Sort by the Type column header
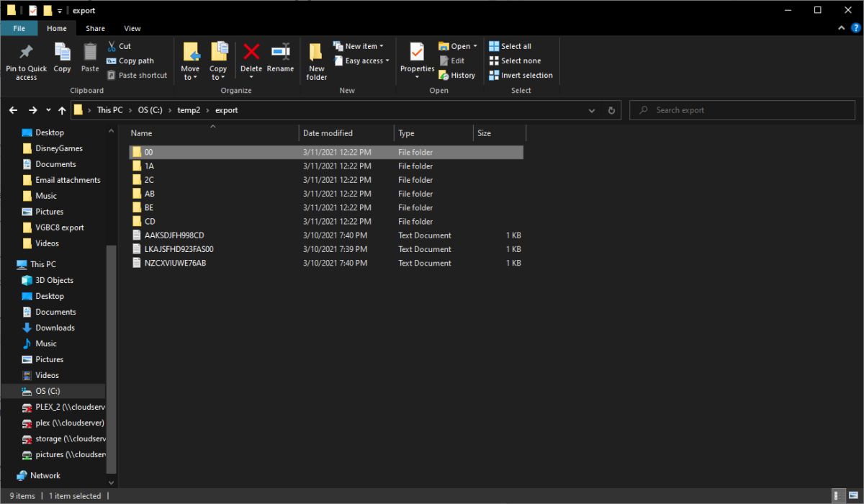 pos(433,133)
